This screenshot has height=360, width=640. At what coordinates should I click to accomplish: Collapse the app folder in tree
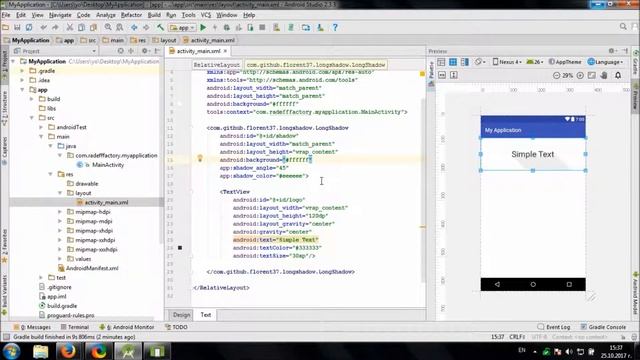click(x=22, y=90)
